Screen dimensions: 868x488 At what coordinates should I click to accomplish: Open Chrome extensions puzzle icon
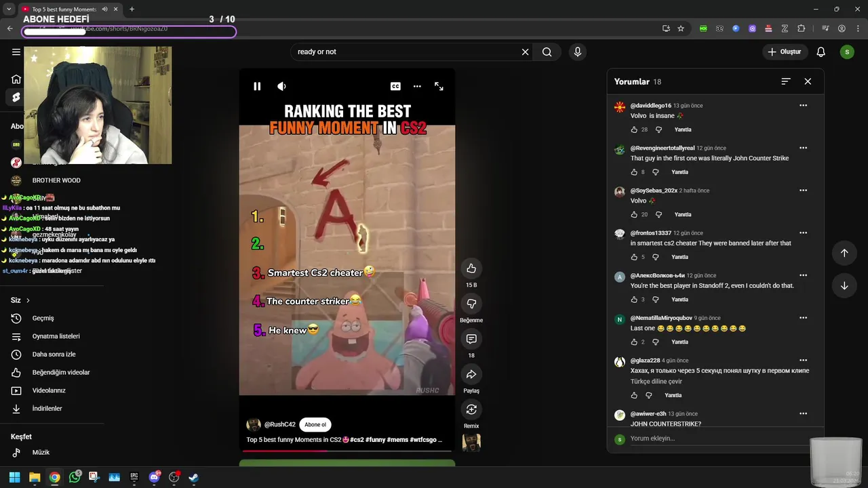[802, 28]
